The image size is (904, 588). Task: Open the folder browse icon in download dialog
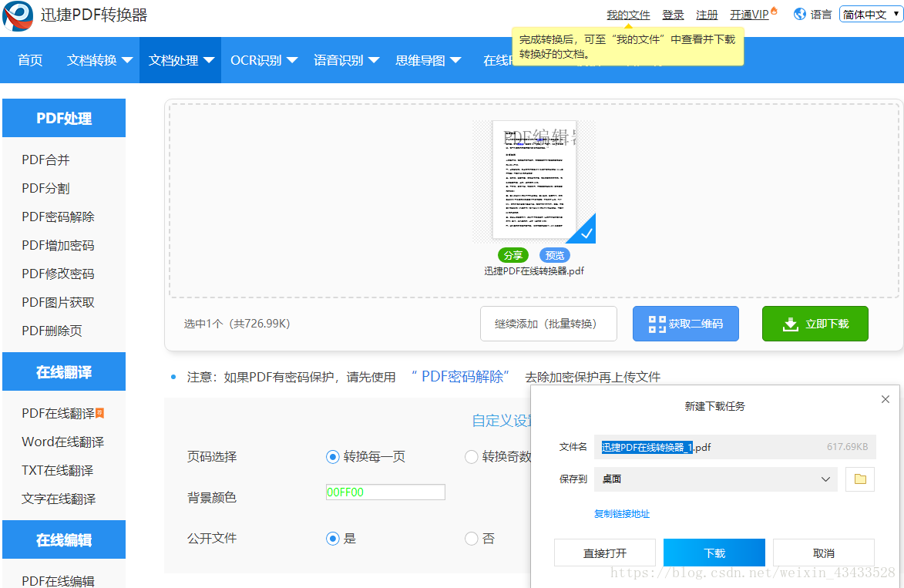tap(859, 479)
